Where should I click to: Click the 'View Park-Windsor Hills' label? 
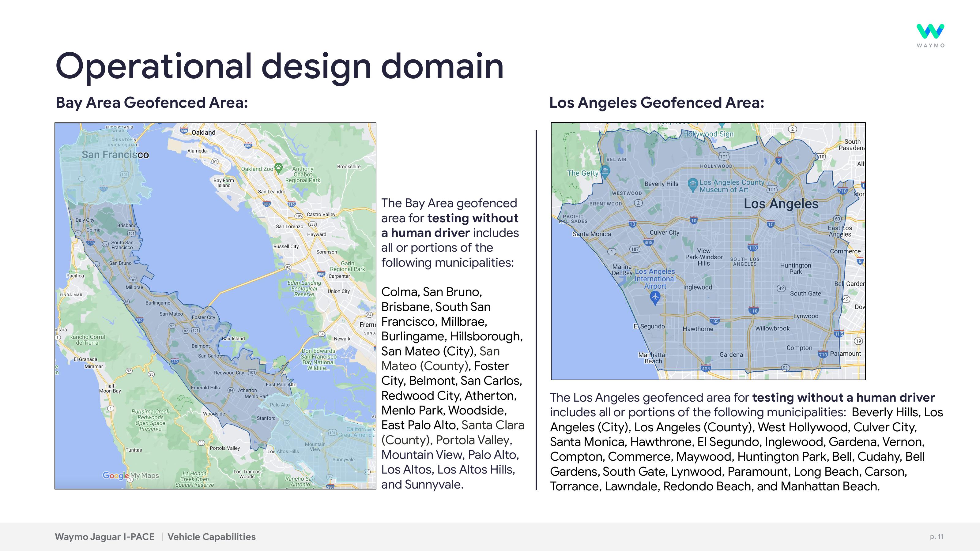coord(704,257)
